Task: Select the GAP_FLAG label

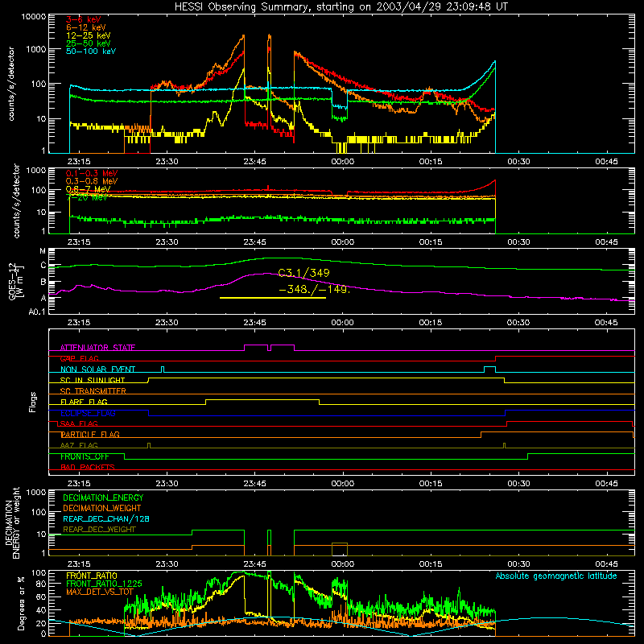Action: point(80,358)
